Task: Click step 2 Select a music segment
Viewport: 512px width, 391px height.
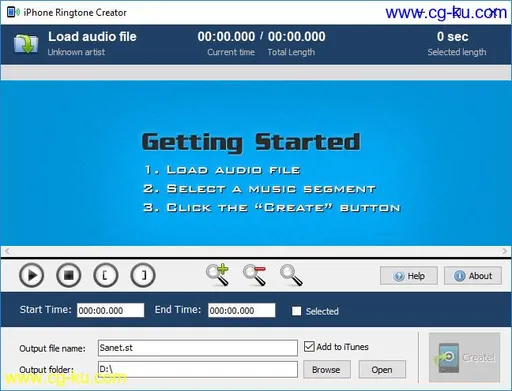Action: pos(259,189)
